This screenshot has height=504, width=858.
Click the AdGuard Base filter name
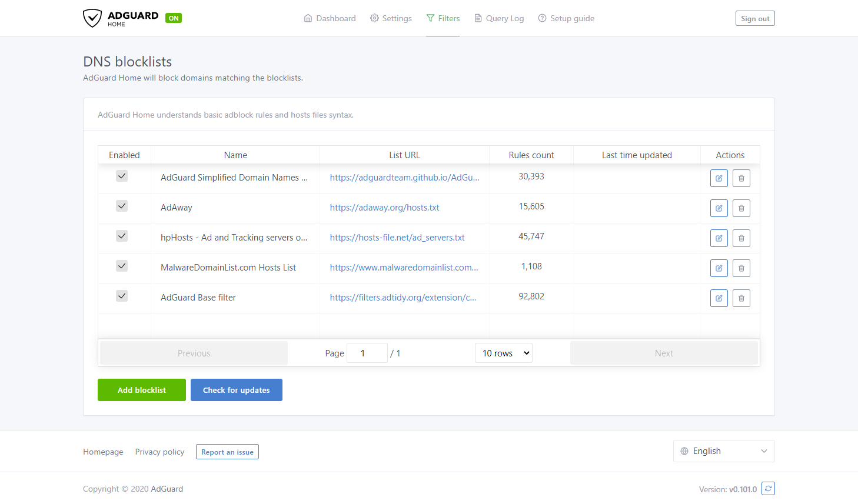pos(198,298)
